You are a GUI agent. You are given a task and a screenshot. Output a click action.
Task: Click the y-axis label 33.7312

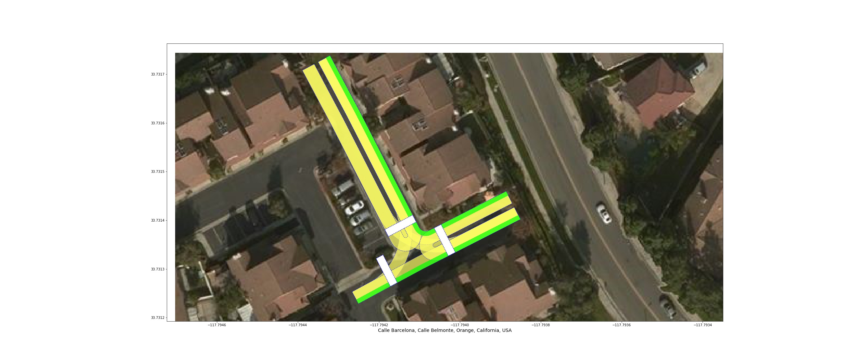click(158, 318)
